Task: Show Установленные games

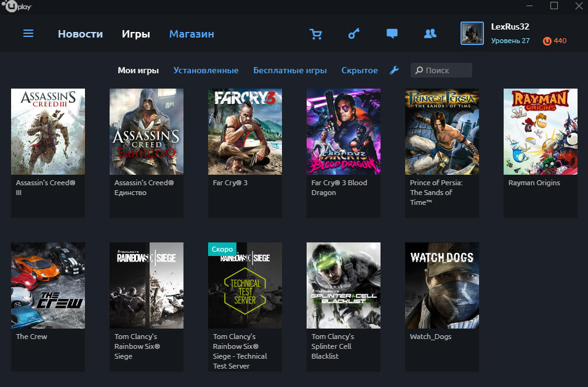Action: (206, 70)
